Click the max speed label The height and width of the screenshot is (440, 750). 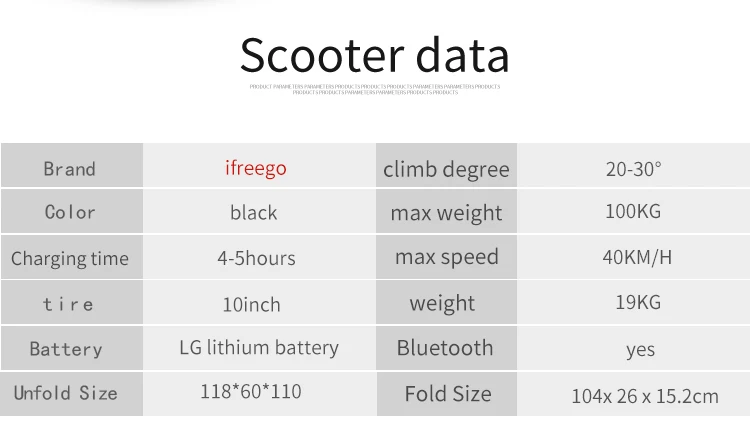446,257
